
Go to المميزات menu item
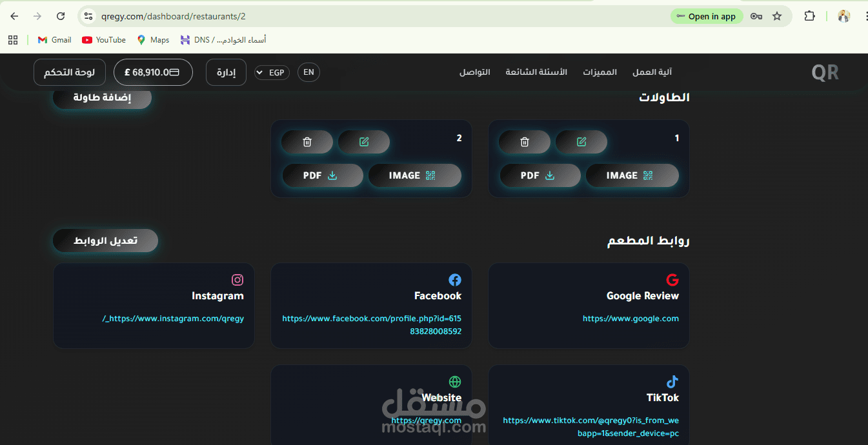600,72
